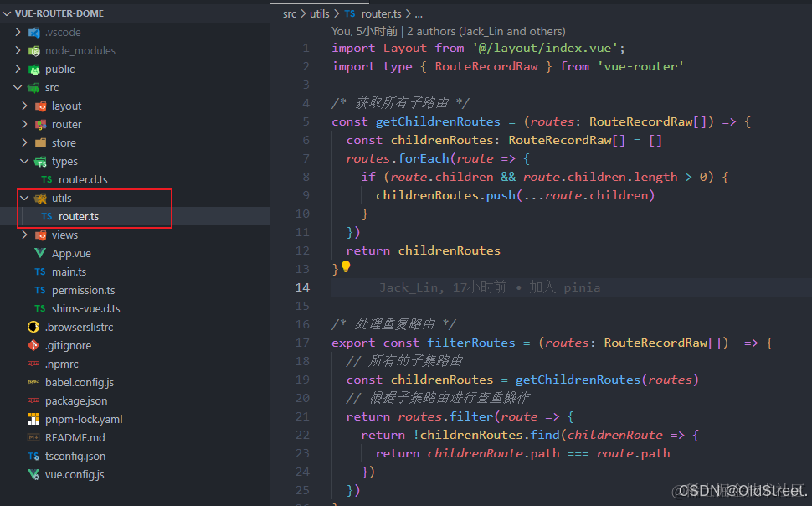Click the TS icon of router.ts in the tree

pyautogui.click(x=47, y=216)
